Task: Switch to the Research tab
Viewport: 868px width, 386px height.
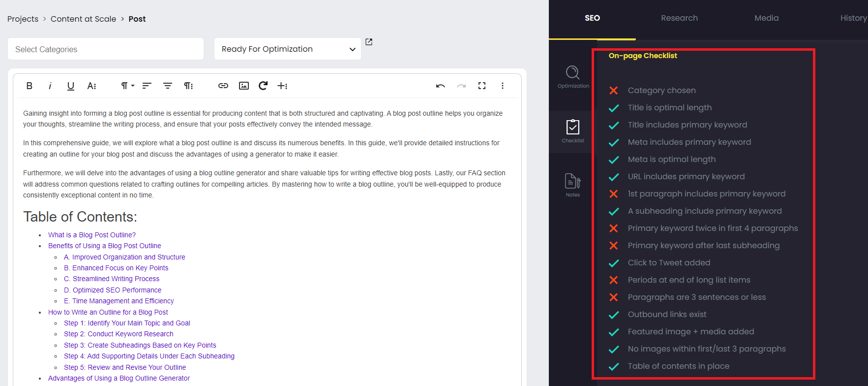Action: point(679,18)
